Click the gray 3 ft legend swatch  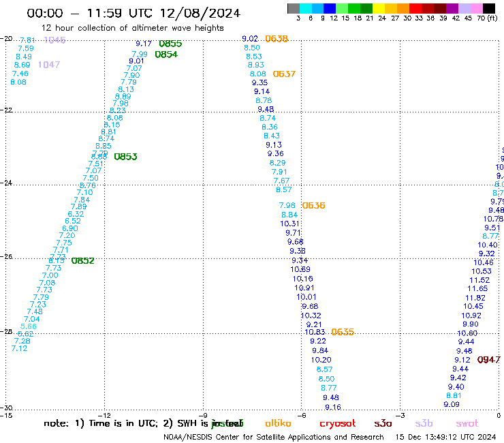(x=294, y=8)
